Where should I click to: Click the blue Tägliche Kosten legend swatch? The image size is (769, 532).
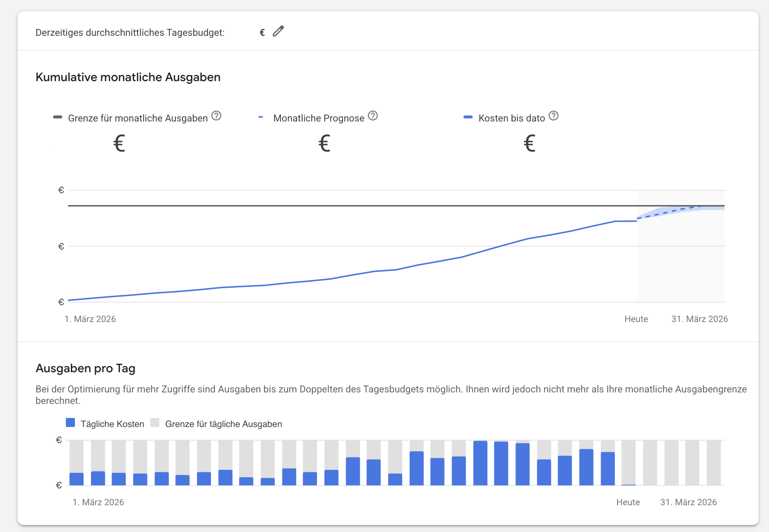[70, 423]
